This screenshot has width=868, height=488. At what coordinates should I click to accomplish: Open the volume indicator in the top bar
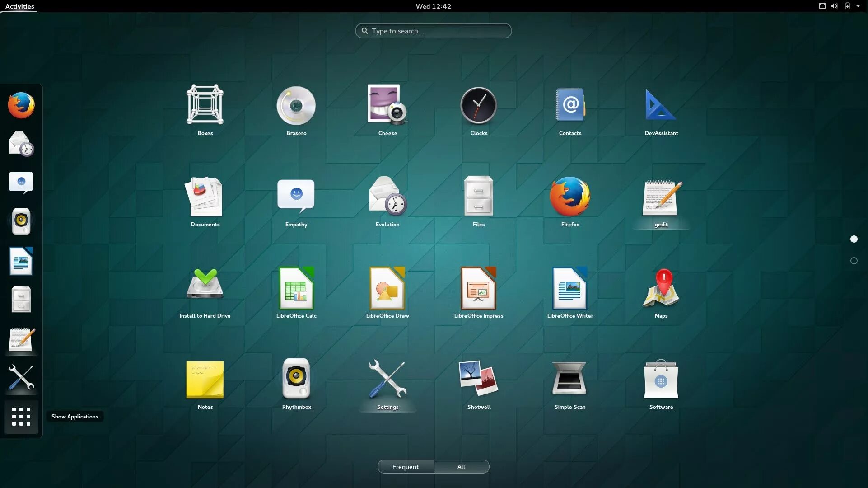pos(834,6)
